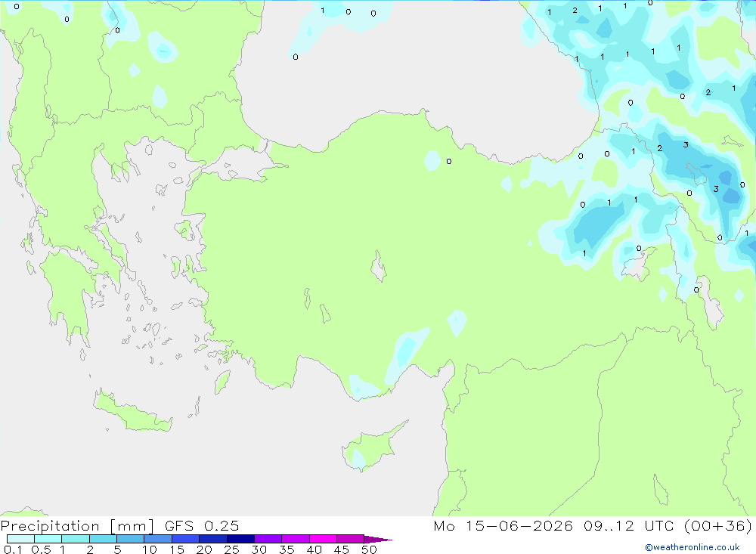This screenshot has height=554, width=756.
Task: Click the 0.5–1 mm legend swatch
Action: pos(48,539)
